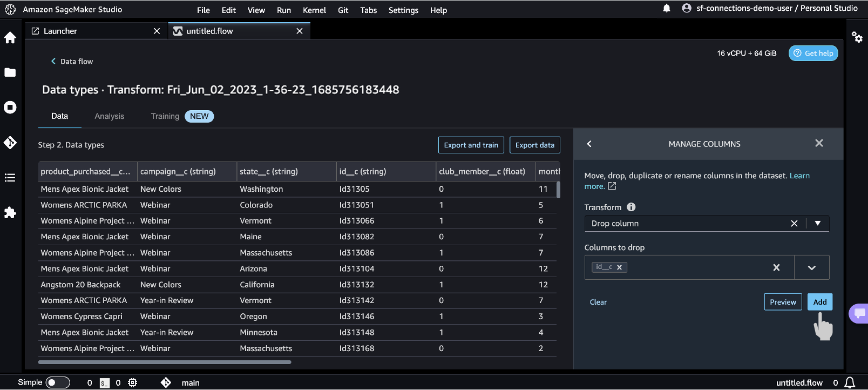Open the File Browser folder icon
868x390 pixels.
tap(10, 72)
